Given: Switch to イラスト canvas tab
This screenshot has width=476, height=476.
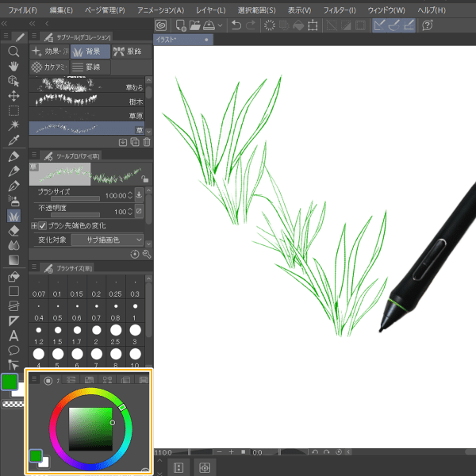Looking at the screenshot, I should [x=183, y=40].
